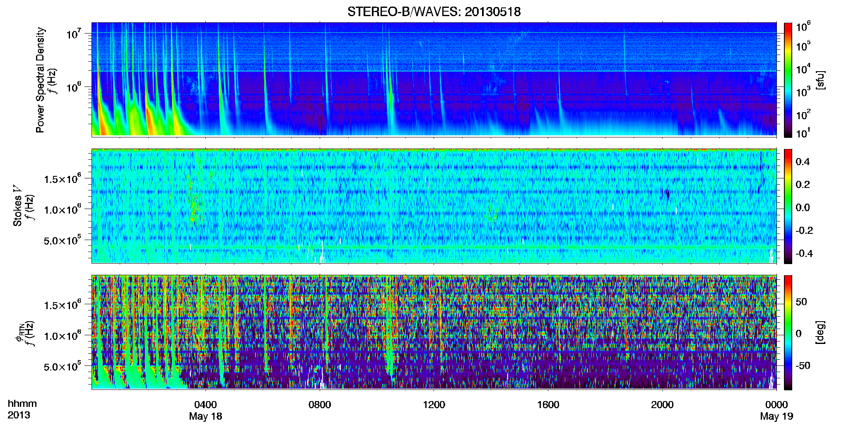Image resolution: width=868 pixels, height=447 pixels.
Task: Click the 1200 time axis label
Action: pyautogui.click(x=434, y=404)
